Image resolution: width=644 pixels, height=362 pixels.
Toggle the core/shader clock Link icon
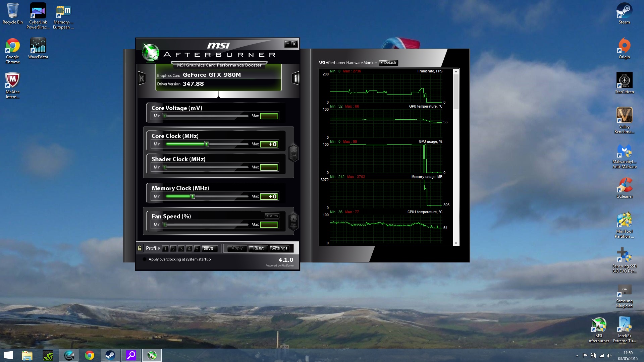coord(293,153)
